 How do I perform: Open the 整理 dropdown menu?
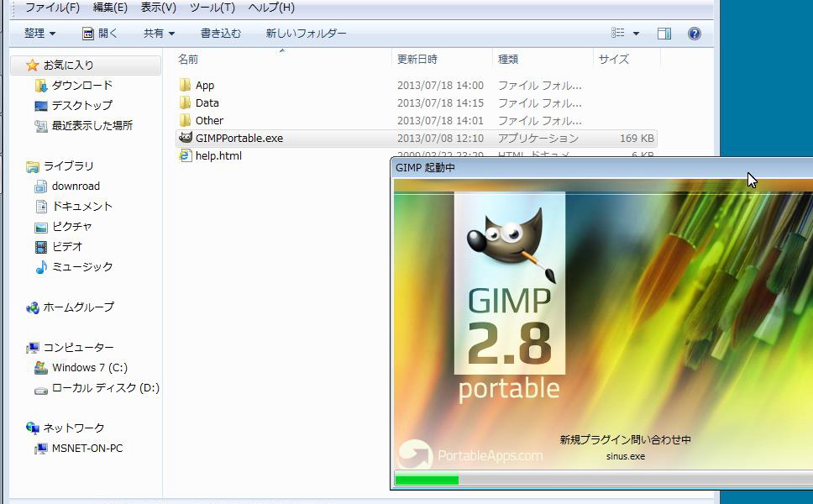(39, 33)
